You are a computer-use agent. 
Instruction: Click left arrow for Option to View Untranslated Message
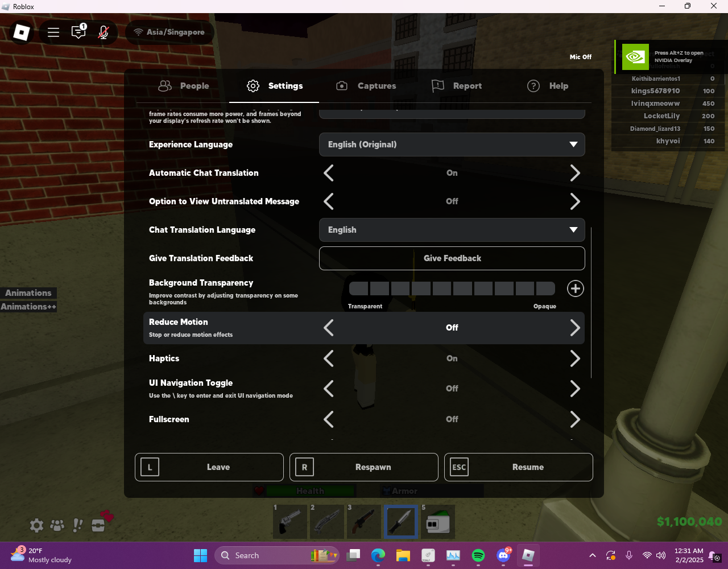click(x=329, y=201)
